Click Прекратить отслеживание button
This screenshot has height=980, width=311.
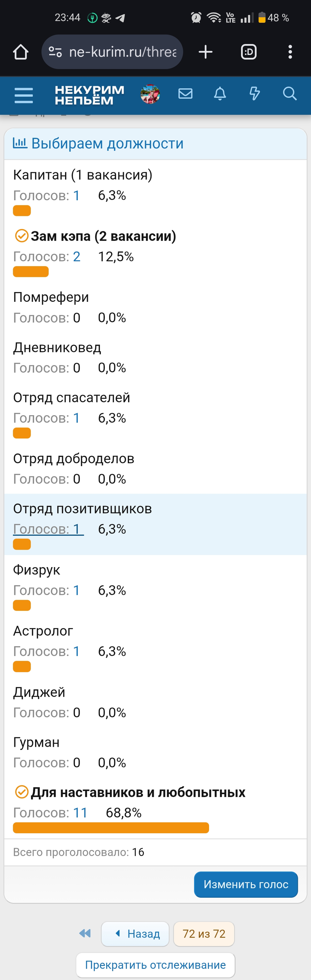pyautogui.click(x=155, y=965)
